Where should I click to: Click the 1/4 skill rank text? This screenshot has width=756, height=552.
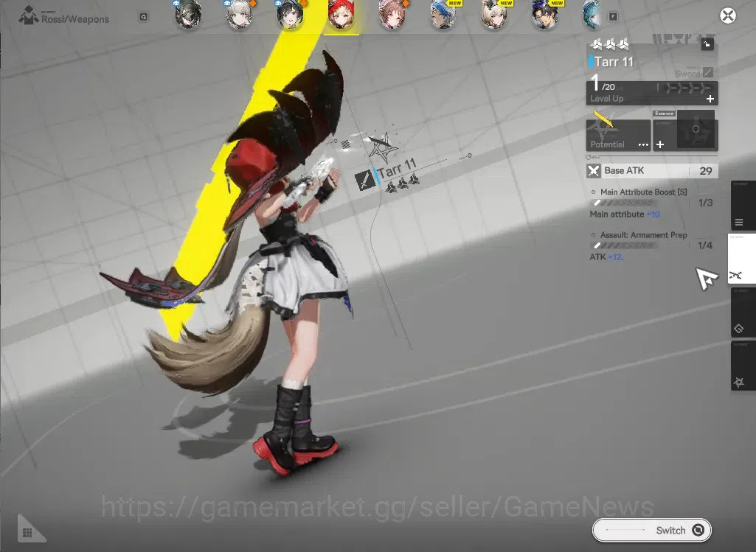point(705,245)
